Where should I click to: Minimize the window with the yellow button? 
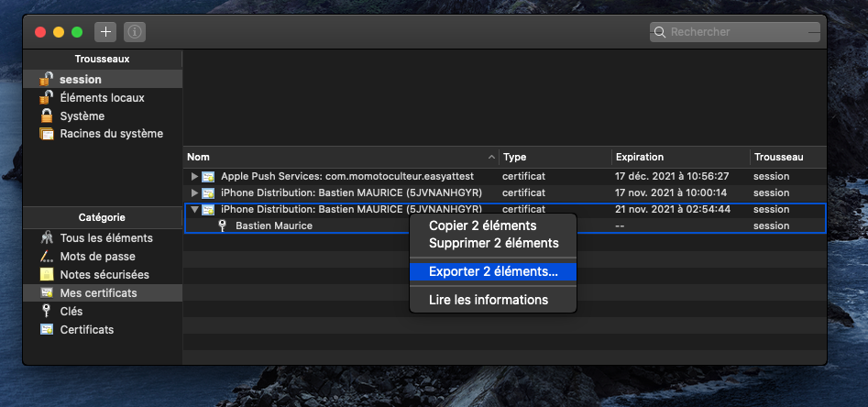click(x=59, y=32)
